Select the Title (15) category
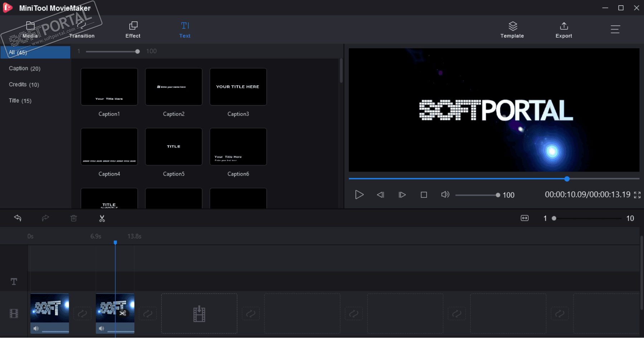This screenshot has height=338, width=644. 20,101
